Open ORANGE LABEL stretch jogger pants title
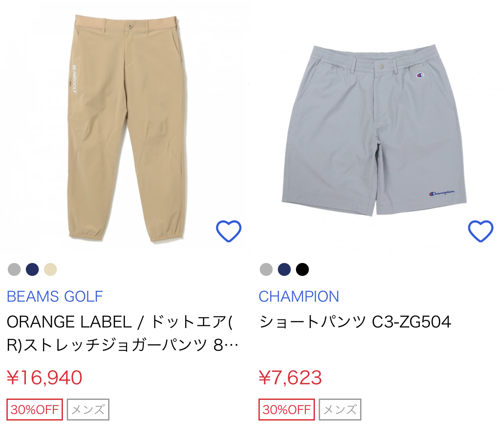 [122, 334]
